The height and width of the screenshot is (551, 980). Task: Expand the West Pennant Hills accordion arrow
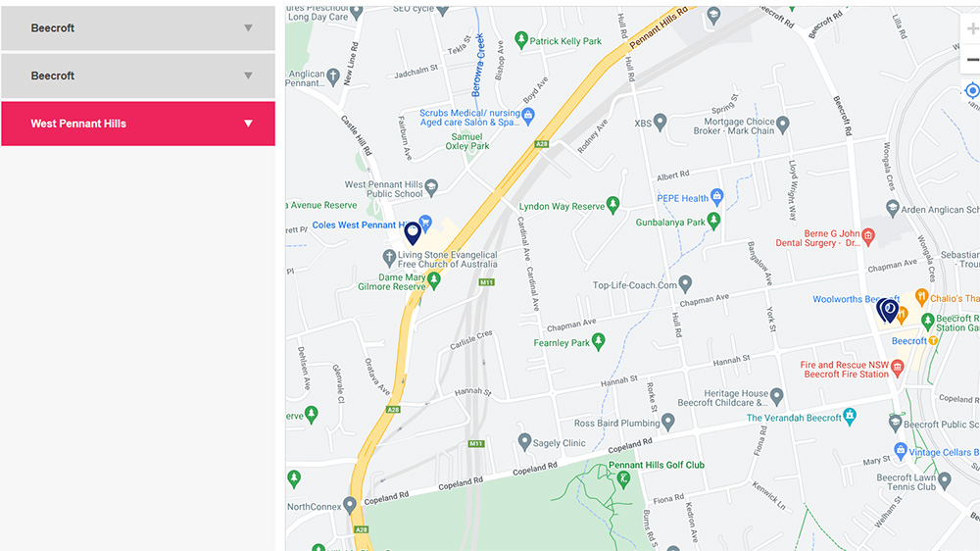coord(248,124)
